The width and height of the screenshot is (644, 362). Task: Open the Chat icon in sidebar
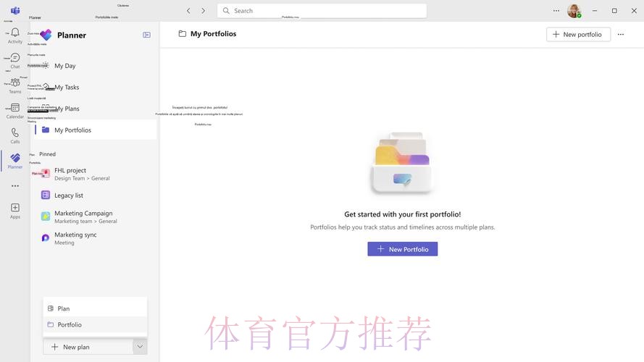pos(15,60)
